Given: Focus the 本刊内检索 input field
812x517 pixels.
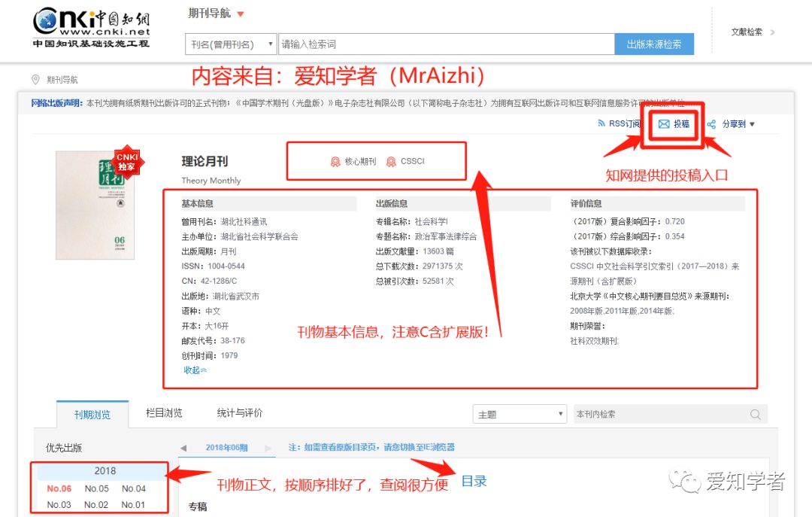Looking at the screenshot, I should (660, 415).
